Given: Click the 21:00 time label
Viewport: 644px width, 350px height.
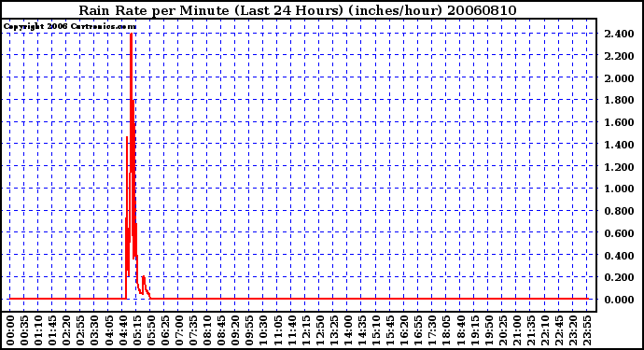Looking at the screenshot, I should point(517,330).
